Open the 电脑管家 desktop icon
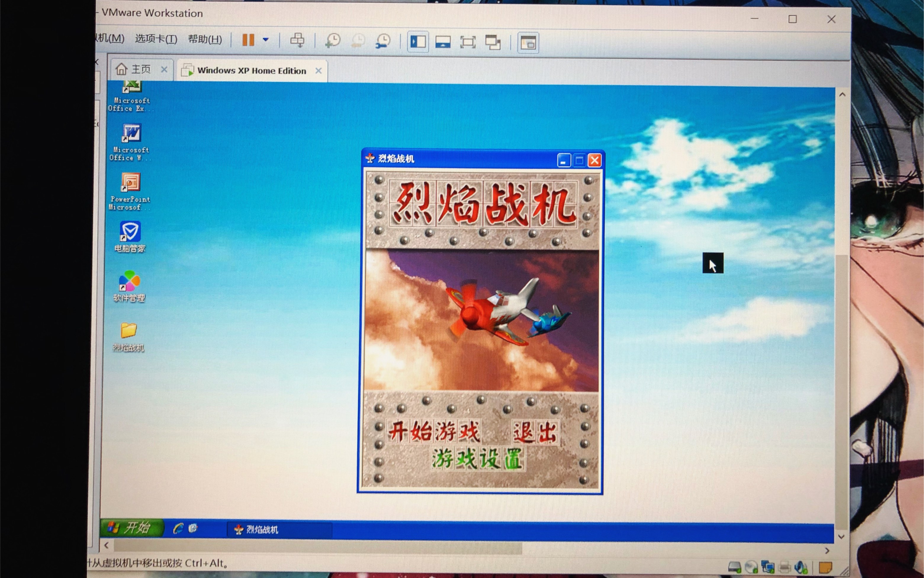The height and width of the screenshot is (578, 924). click(130, 237)
